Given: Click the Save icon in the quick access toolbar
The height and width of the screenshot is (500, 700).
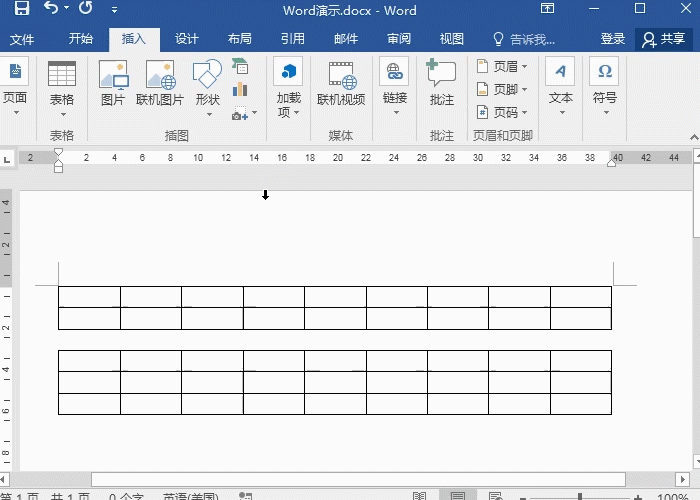Looking at the screenshot, I should point(21,8).
